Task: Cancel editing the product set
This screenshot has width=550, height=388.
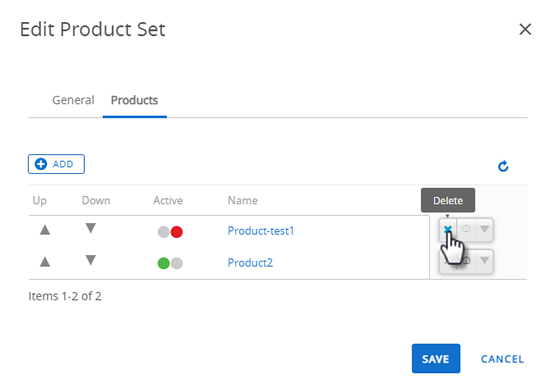Action: pyautogui.click(x=502, y=359)
